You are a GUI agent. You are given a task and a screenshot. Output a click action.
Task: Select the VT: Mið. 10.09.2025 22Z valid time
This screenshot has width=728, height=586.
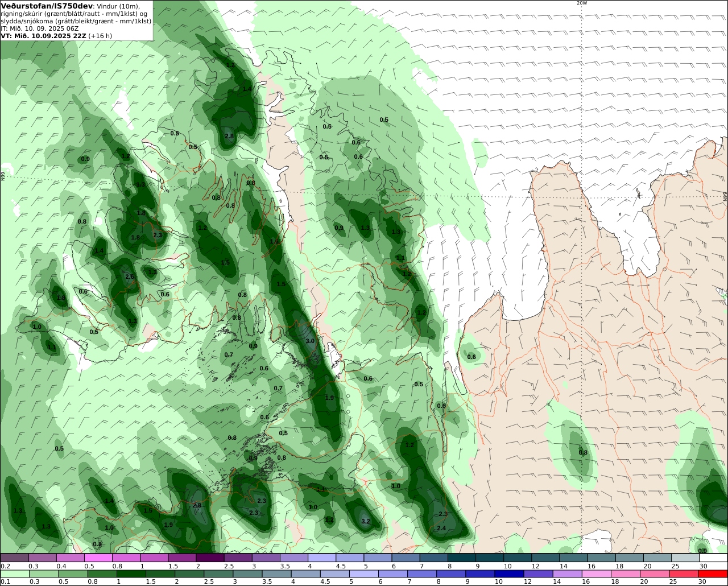[x=43, y=35]
